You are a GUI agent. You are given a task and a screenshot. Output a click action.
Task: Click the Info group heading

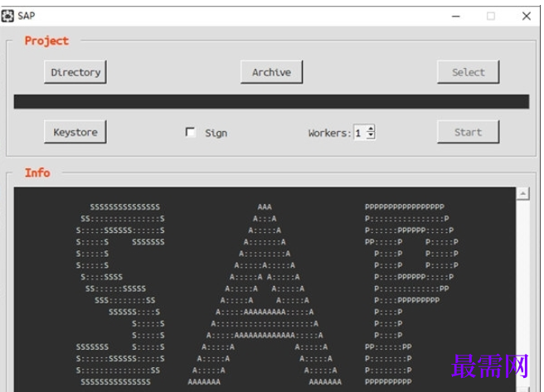[37, 172]
